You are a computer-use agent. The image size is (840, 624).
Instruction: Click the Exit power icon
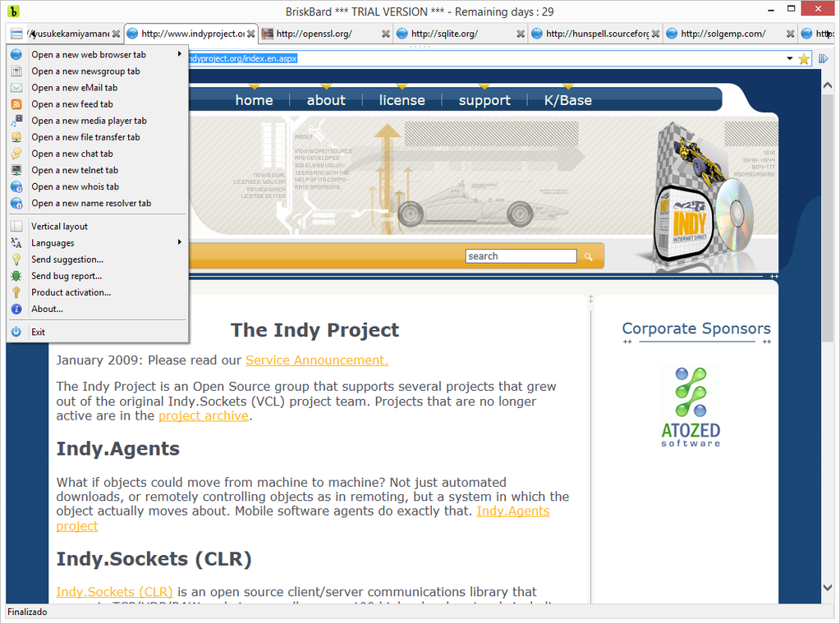click(x=16, y=332)
